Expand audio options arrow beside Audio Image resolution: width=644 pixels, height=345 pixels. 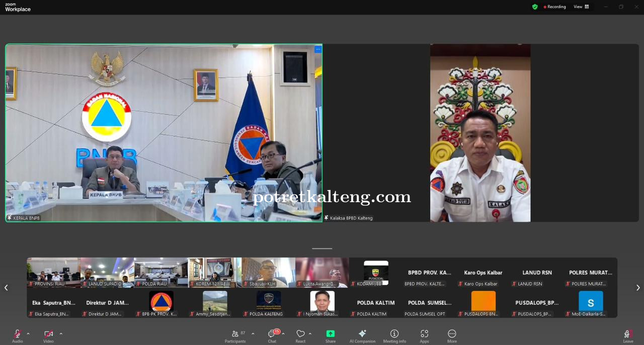pos(28,333)
